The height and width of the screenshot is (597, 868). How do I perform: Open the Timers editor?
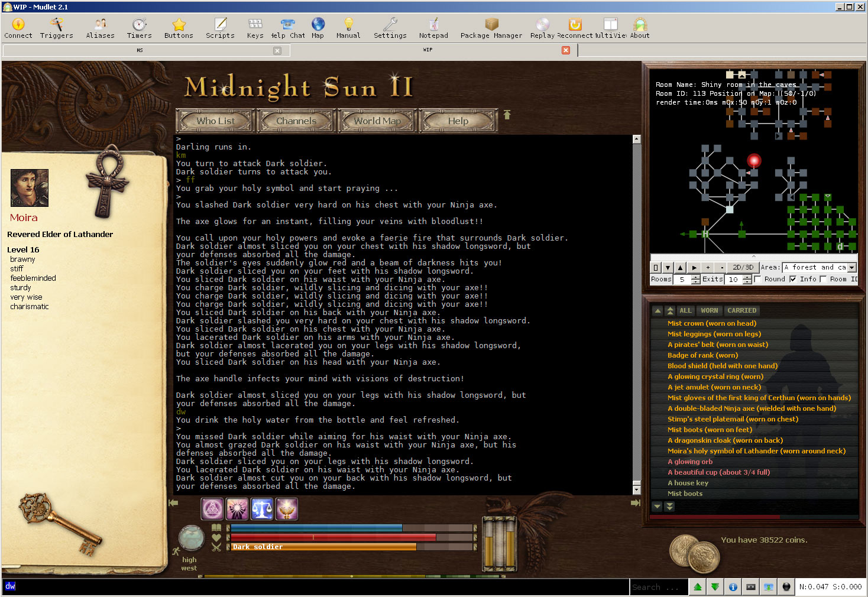coord(140,28)
